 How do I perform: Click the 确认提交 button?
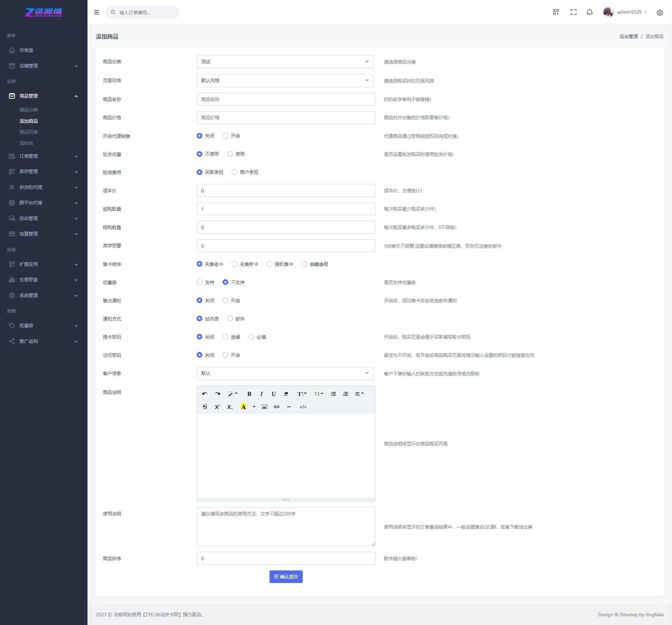click(286, 577)
